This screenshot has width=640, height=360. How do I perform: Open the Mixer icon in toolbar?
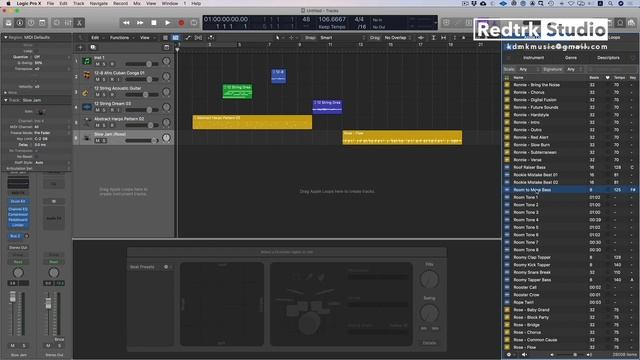click(x=68, y=23)
